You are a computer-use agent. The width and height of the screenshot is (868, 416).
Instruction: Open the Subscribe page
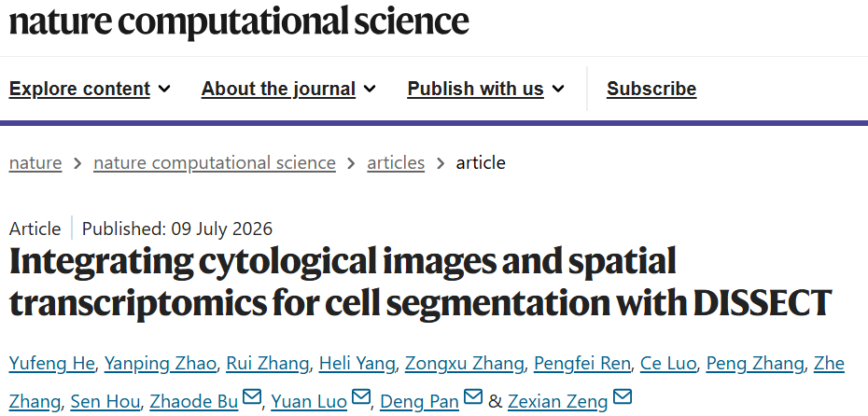(651, 89)
